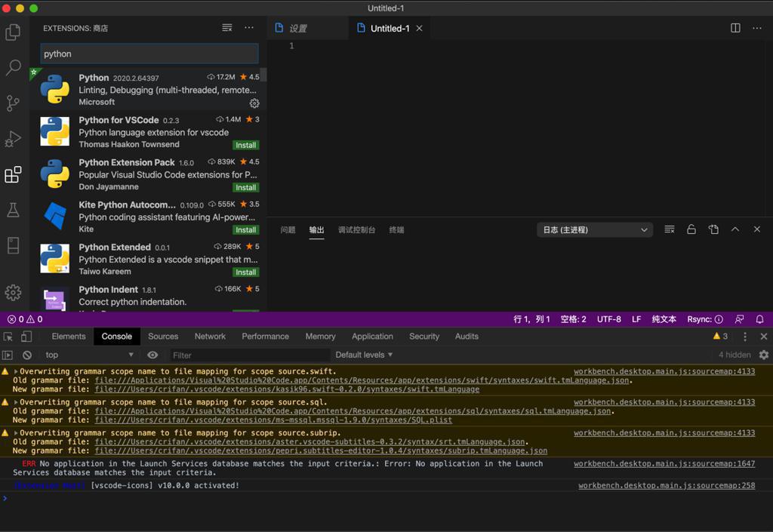
Task: Open the Test flask view
Action: (13, 211)
